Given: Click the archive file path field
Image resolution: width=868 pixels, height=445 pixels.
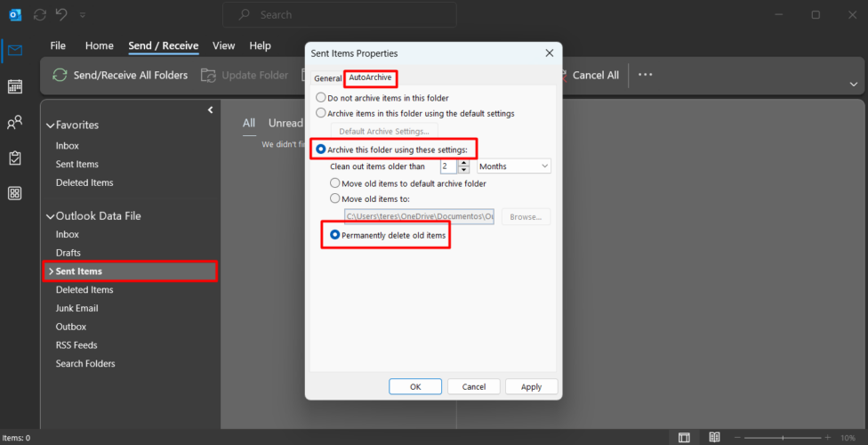Looking at the screenshot, I should [x=420, y=216].
